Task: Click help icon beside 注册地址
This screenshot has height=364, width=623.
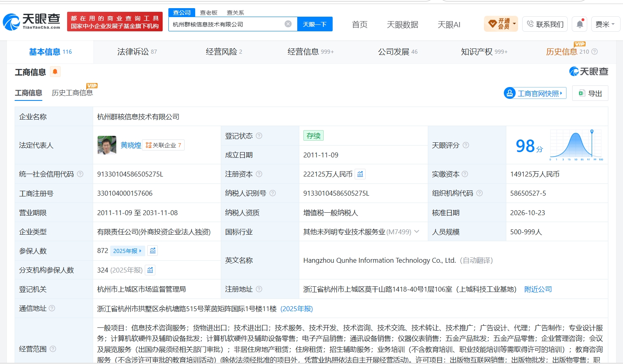Action: pyautogui.click(x=259, y=289)
